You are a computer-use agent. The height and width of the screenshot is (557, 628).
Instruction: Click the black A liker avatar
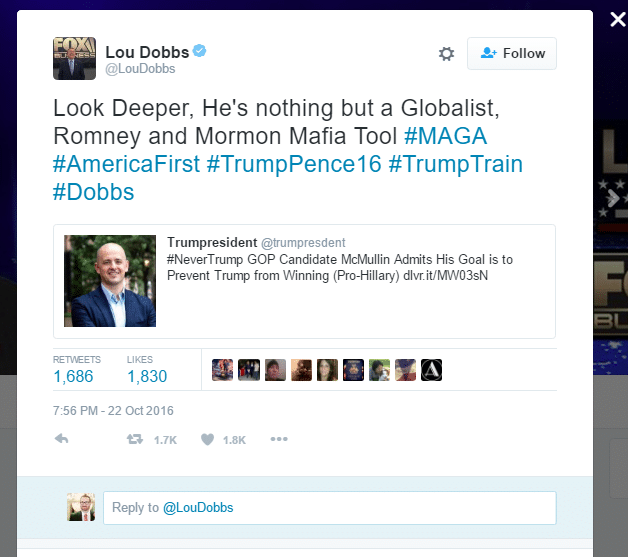[431, 370]
